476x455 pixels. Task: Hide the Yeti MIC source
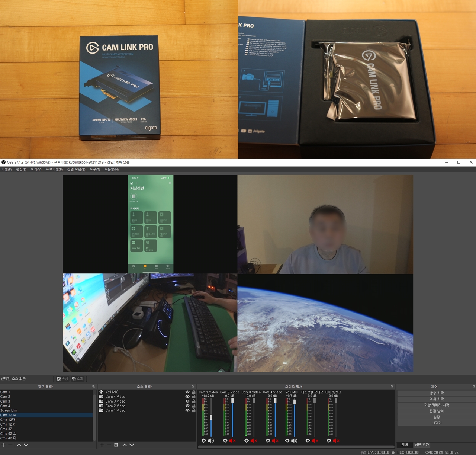tap(187, 392)
